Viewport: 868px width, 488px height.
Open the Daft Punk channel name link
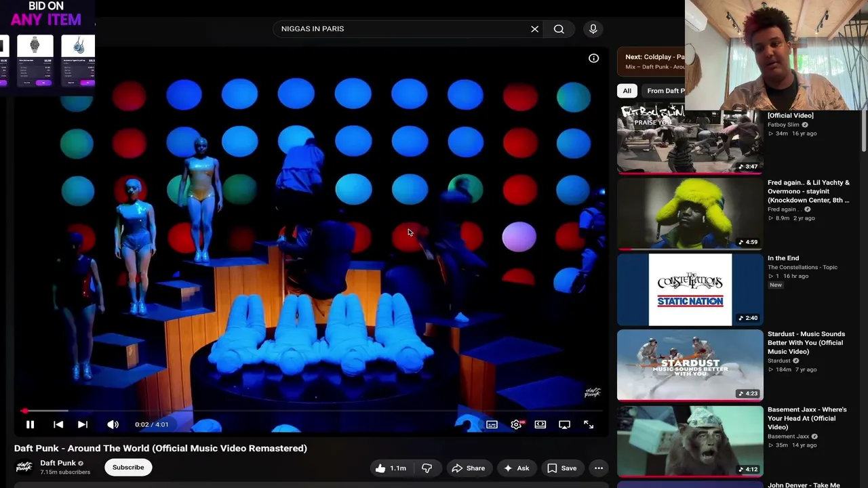click(x=58, y=463)
